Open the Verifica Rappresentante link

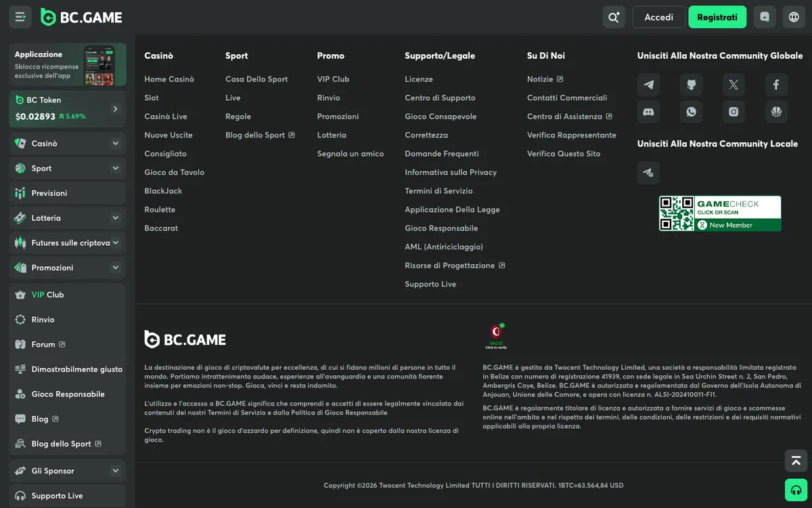tap(572, 135)
